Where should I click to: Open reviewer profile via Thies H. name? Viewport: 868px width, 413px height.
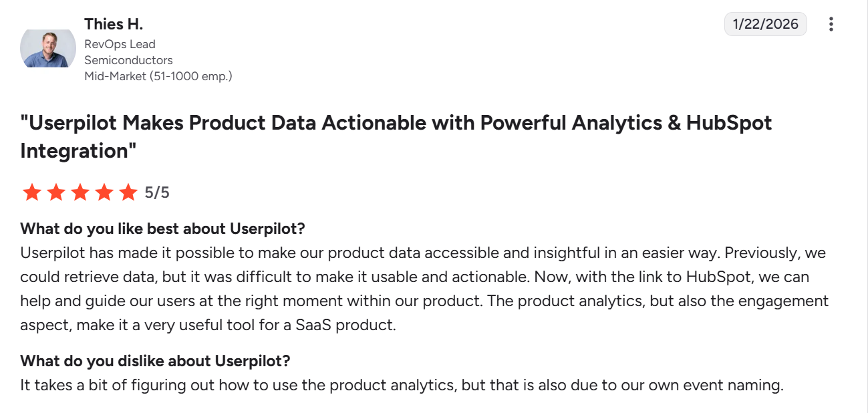coord(114,23)
